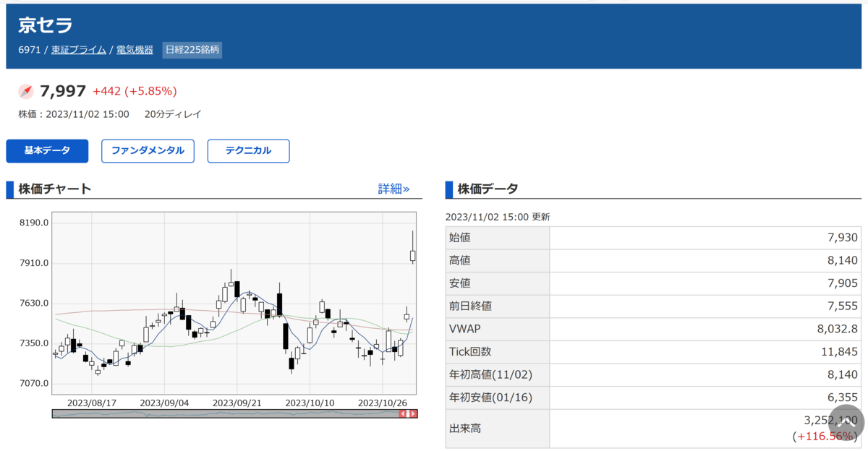Image resolution: width=868 pixels, height=451 pixels.
Task: Click the 株価チャート section heading
Action: point(55,189)
